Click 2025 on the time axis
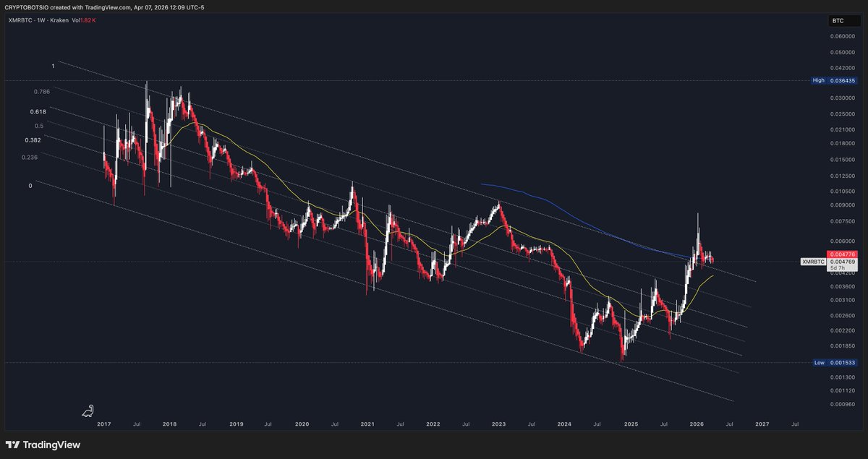Screen dimensions: 868x459 point(631,425)
